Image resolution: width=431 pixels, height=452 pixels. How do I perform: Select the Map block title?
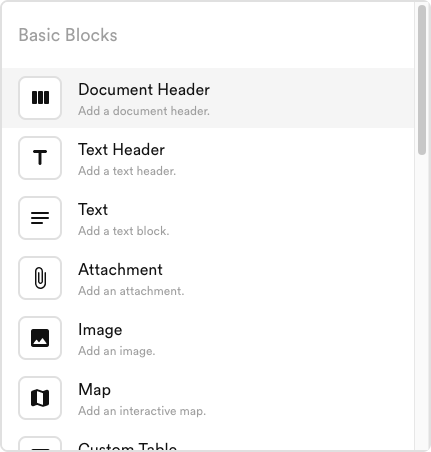(95, 390)
